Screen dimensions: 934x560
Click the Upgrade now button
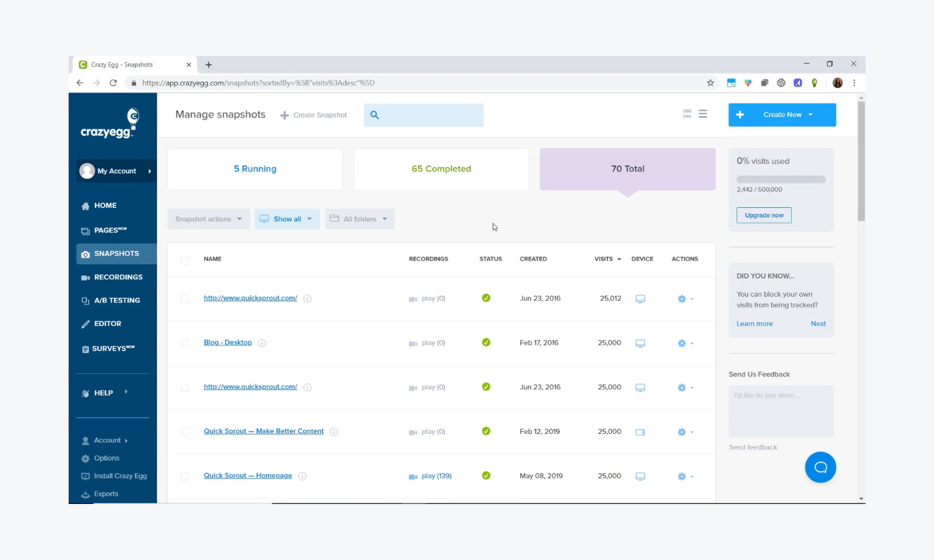click(x=764, y=215)
